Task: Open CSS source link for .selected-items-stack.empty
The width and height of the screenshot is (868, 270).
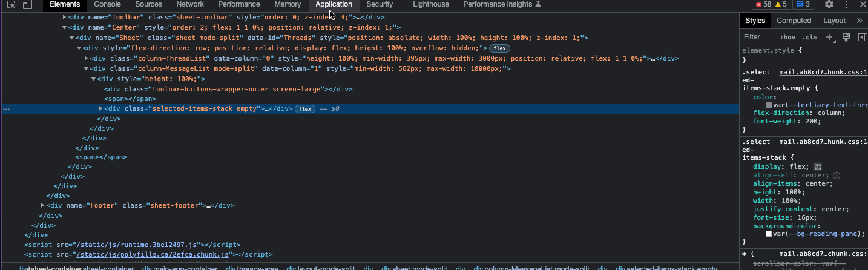Action: 823,73
